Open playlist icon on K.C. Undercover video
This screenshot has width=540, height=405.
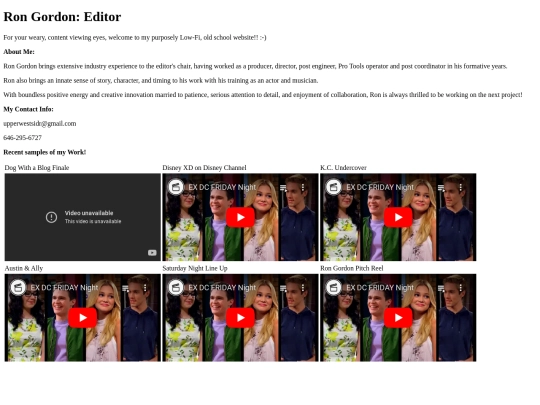tap(441, 187)
